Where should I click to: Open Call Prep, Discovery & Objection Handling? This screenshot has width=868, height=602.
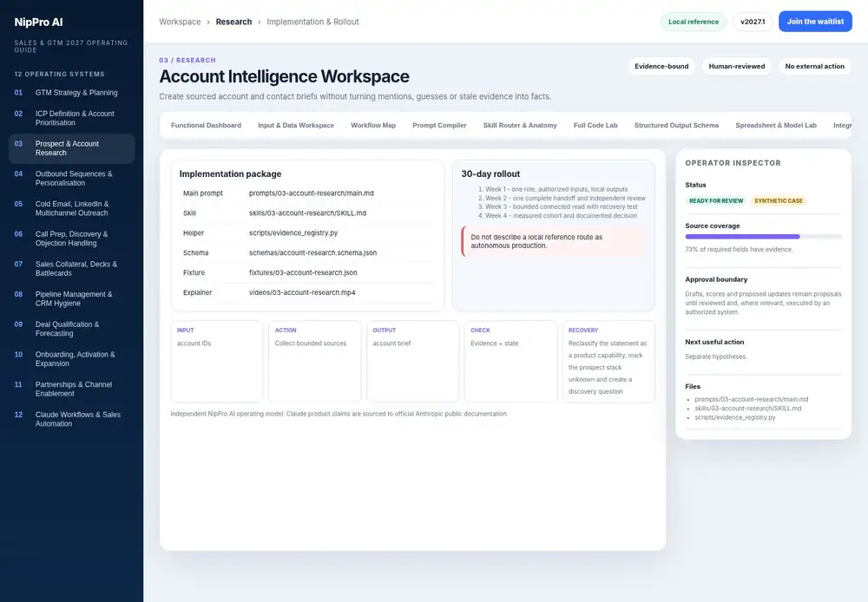pos(71,239)
